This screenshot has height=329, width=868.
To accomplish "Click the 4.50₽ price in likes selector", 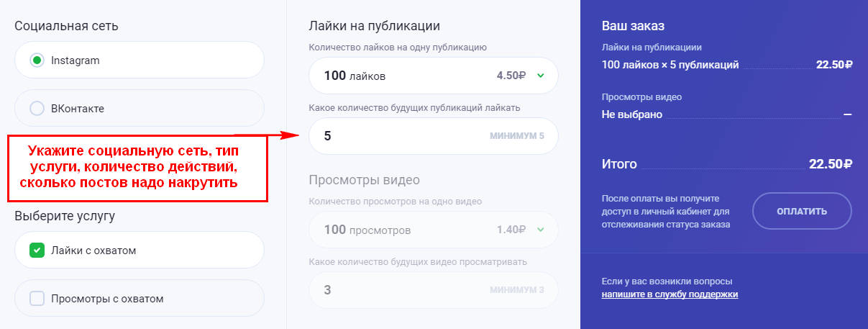I will click(511, 75).
